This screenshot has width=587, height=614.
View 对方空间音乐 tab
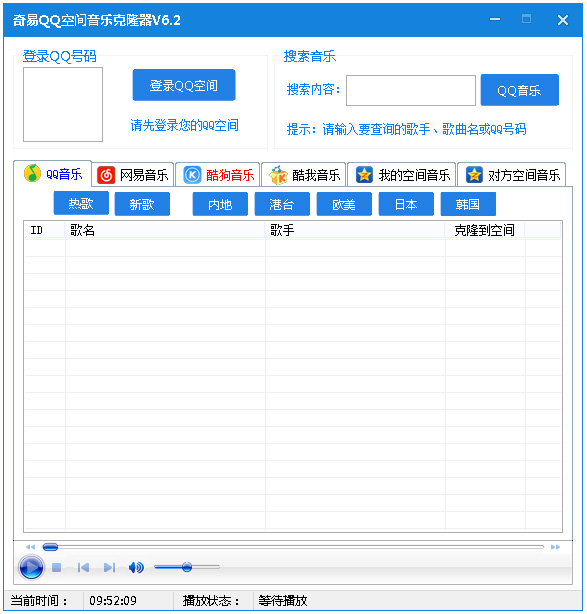point(512,175)
